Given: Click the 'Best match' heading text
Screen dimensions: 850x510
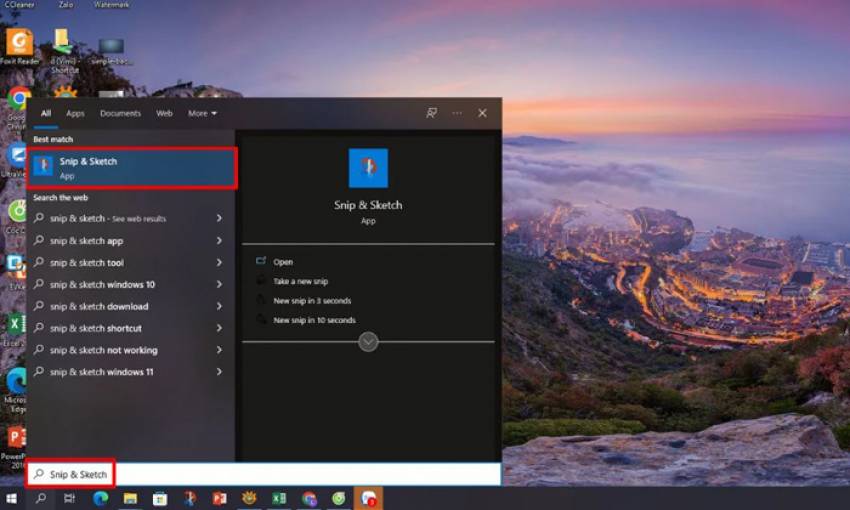Looking at the screenshot, I should tap(53, 139).
